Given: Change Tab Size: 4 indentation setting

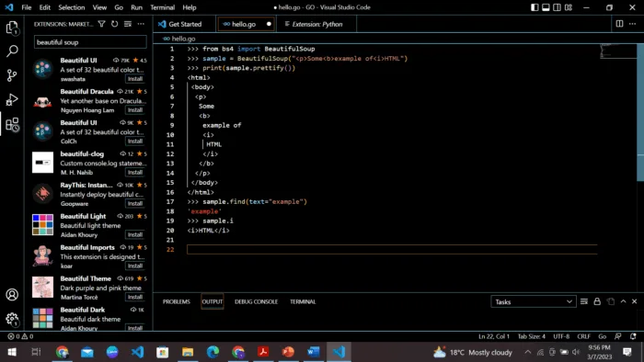Looking at the screenshot, I should [x=532, y=336].
